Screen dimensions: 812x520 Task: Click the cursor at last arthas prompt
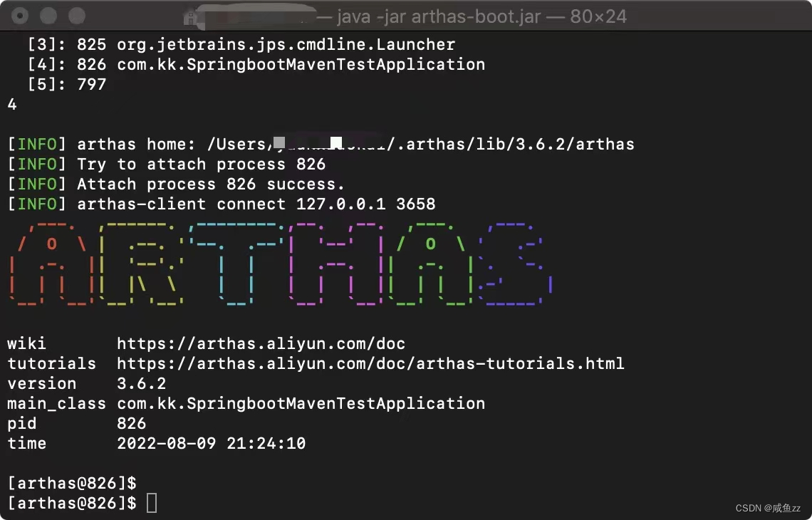[152, 503]
